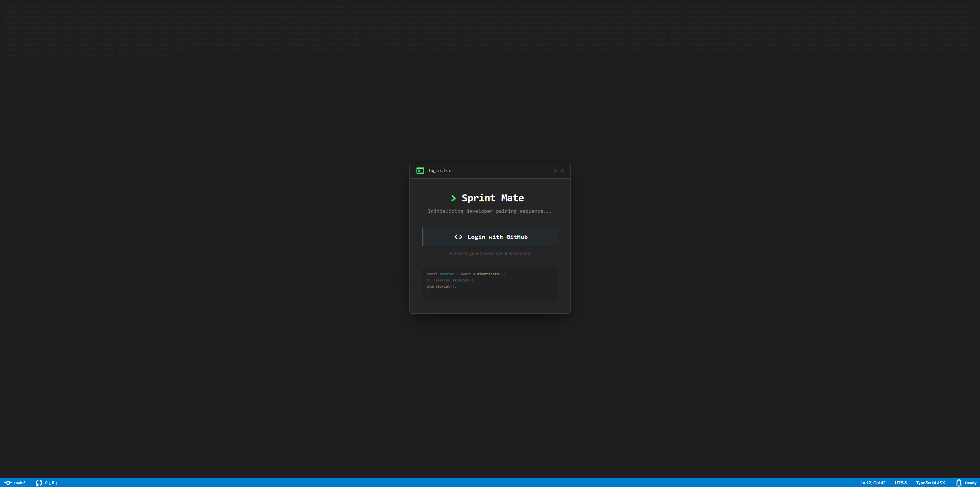This screenshot has width=980, height=487.
Task: Toggle the Ready status indicator
Action: point(970,482)
